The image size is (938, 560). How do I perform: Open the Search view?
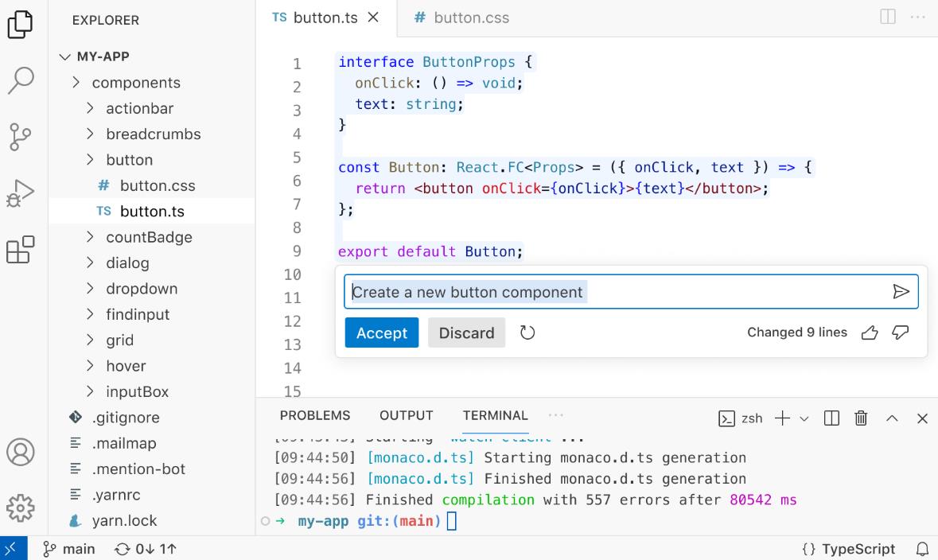(x=21, y=80)
